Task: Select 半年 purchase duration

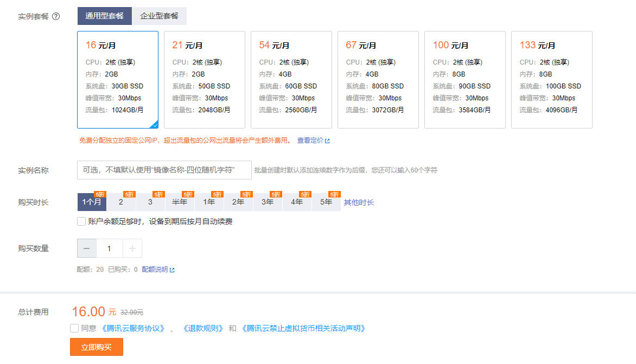Action: click(x=180, y=202)
